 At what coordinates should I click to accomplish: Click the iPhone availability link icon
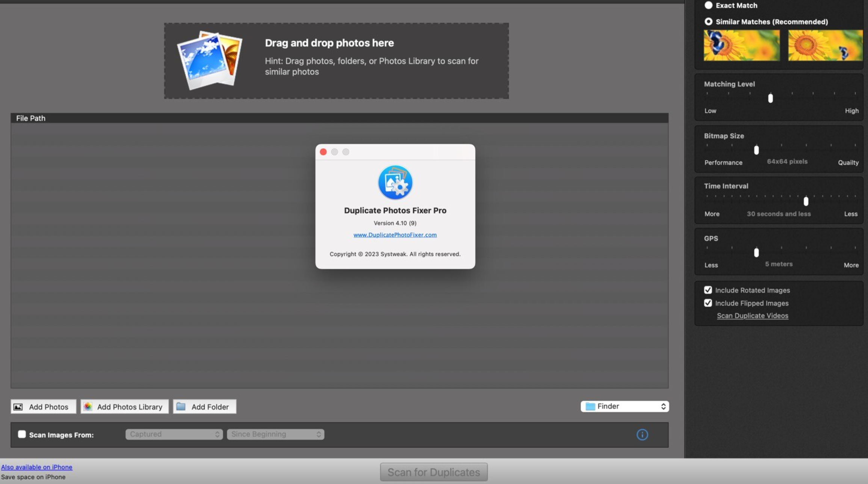(36, 467)
